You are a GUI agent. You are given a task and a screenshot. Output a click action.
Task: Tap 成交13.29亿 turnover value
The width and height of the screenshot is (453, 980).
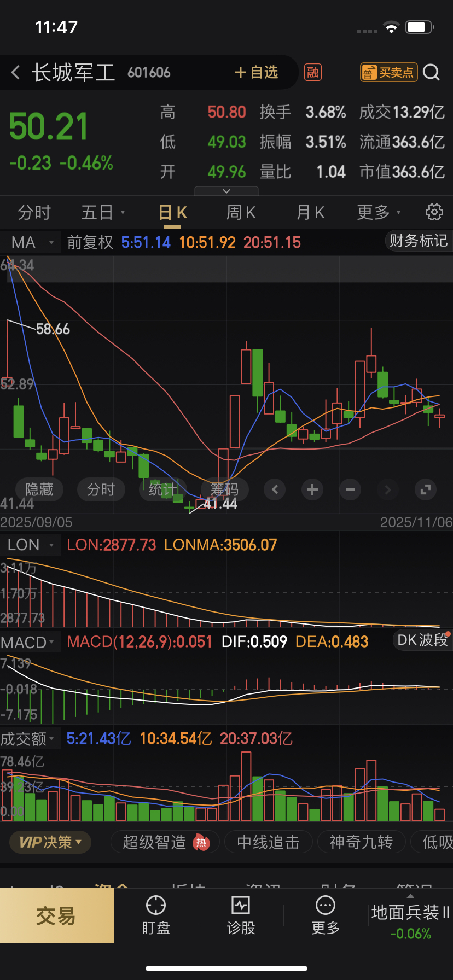coord(402,112)
